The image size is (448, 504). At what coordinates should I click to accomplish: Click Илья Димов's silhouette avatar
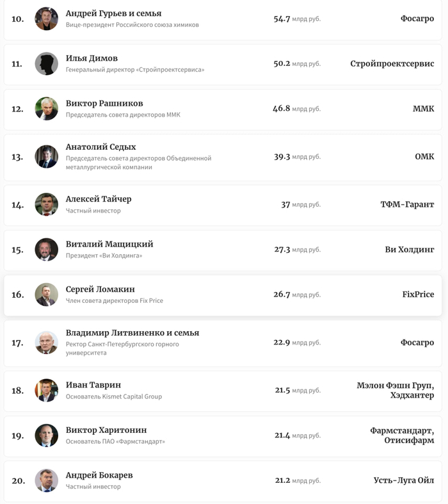click(46, 63)
